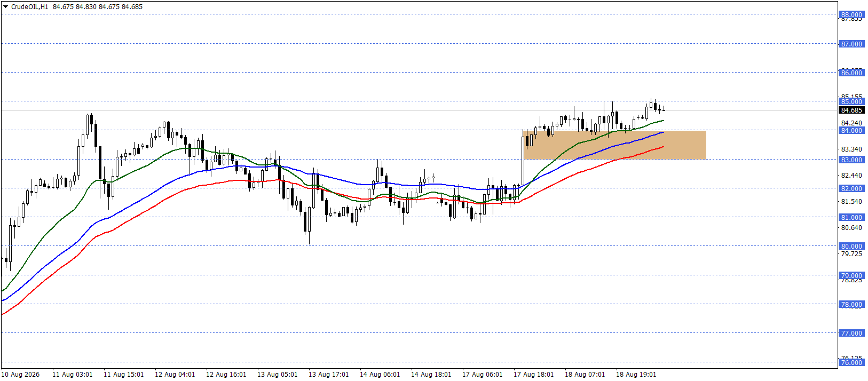Click the 12 Aug 16:01 time label
The image size is (868, 381).
click(226, 374)
